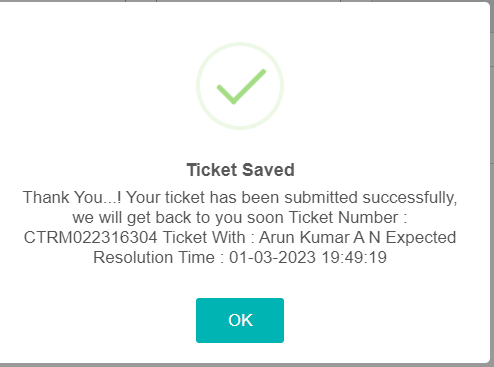Click the Expected label text
Viewport: 494px width, 367px height.
pyautogui.click(x=421, y=238)
